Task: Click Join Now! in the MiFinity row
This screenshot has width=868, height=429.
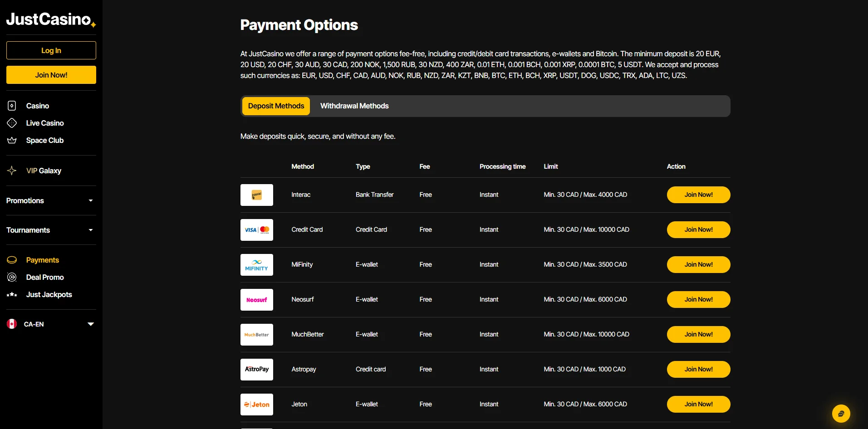Action: (x=698, y=264)
